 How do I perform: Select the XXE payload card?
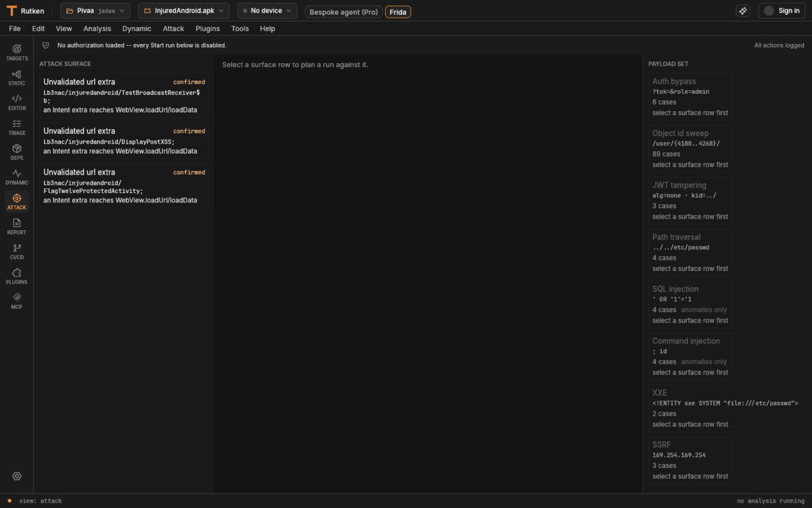[725, 408]
